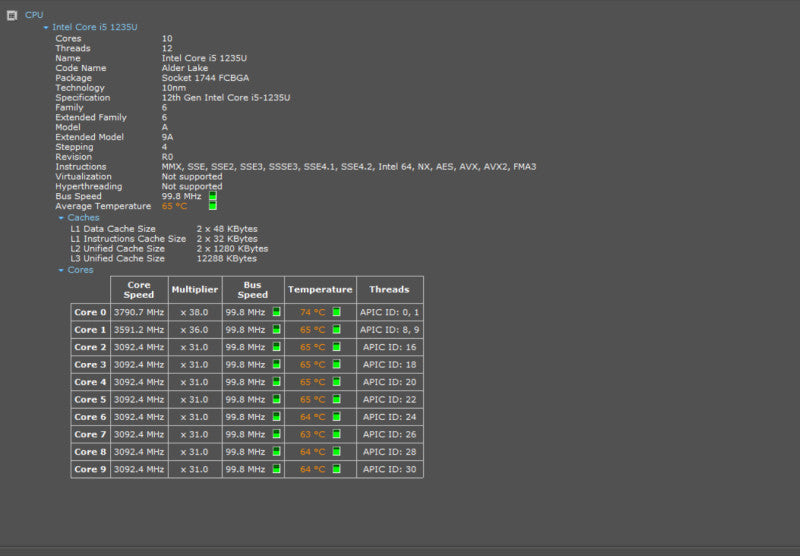Click the Core 7 bus speed graph icon
800x556 pixels.
277,434
